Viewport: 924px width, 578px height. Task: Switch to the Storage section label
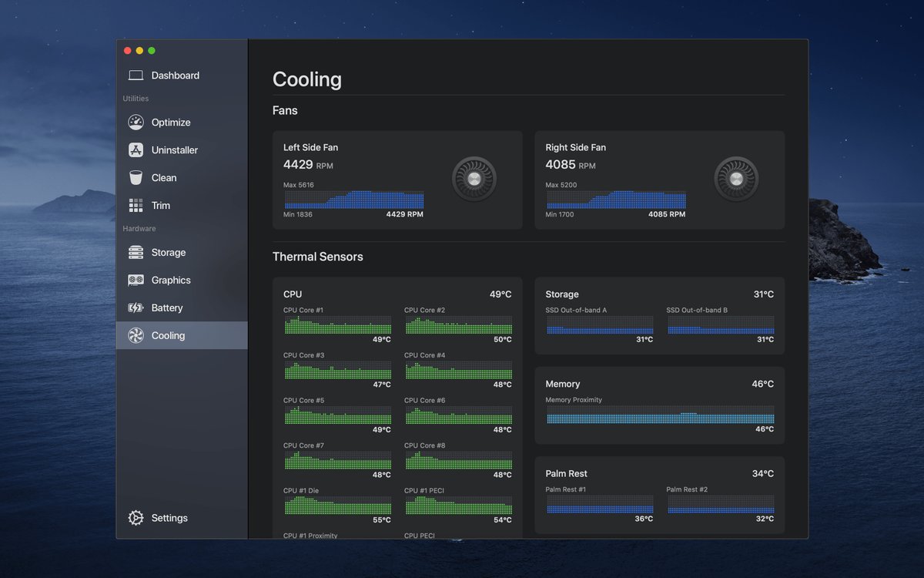click(x=169, y=253)
